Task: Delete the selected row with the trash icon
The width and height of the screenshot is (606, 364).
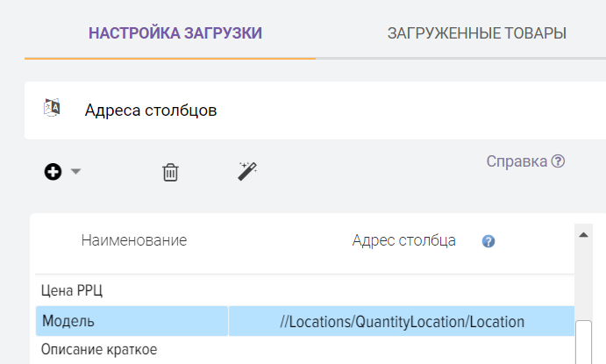Action: pyautogui.click(x=170, y=172)
